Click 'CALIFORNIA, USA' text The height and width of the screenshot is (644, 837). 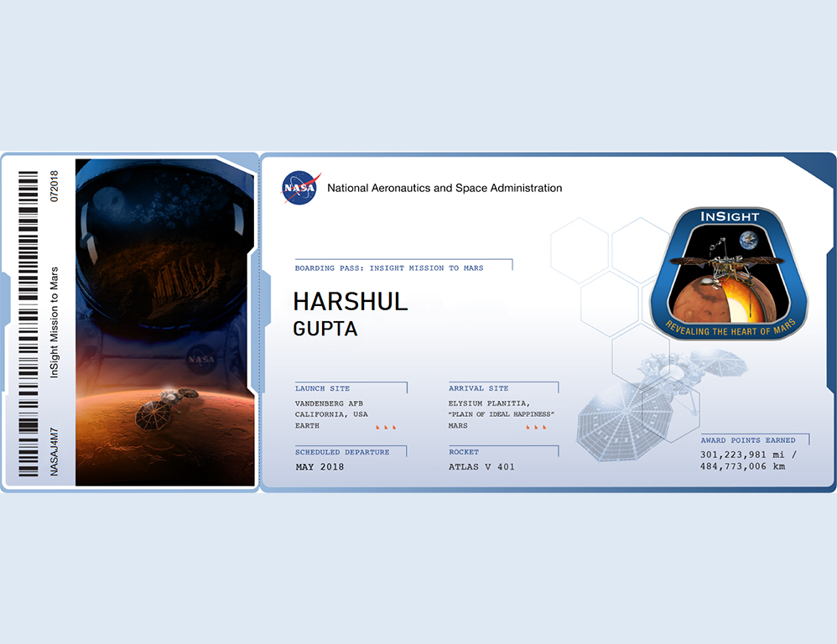(x=331, y=414)
